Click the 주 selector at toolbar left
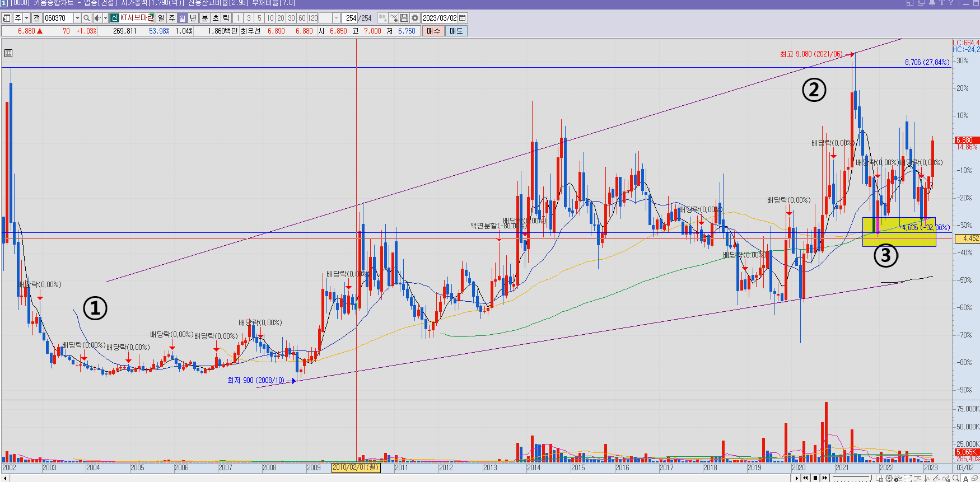 pyautogui.click(x=18, y=18)
